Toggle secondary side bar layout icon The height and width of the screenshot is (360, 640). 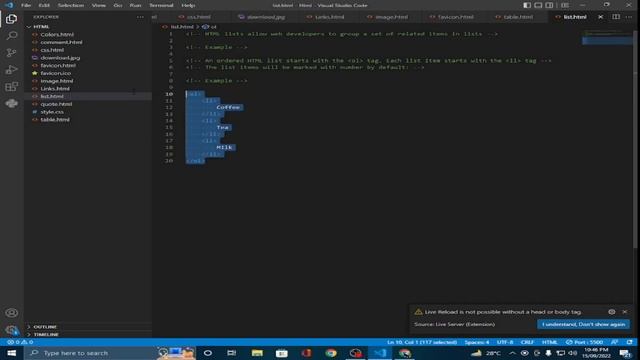[x=549, y=5]
